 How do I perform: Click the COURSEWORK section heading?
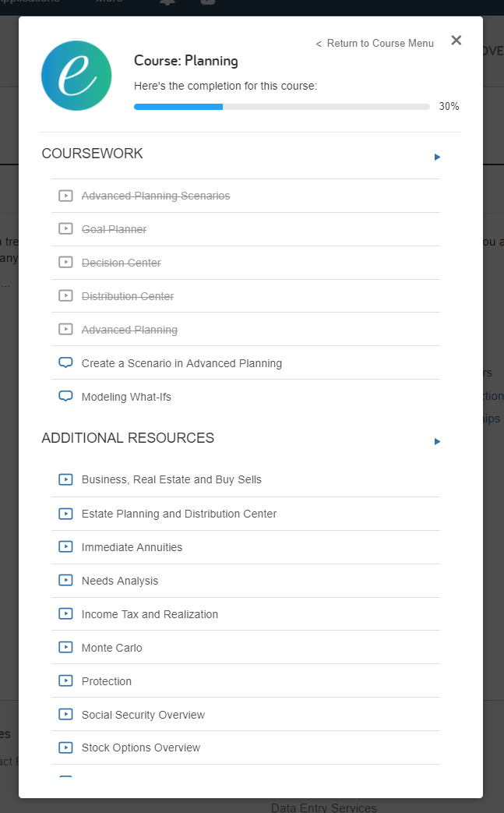point(92,154)
